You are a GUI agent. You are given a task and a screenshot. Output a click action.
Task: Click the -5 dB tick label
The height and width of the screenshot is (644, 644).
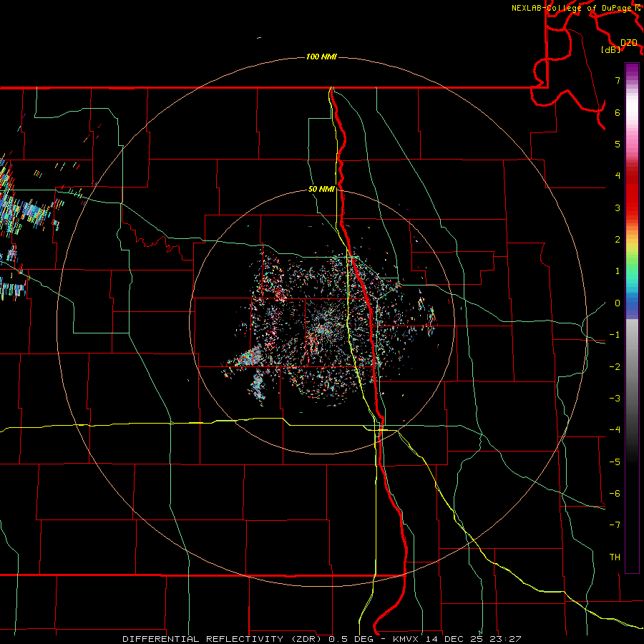click(x=615, y=462)
